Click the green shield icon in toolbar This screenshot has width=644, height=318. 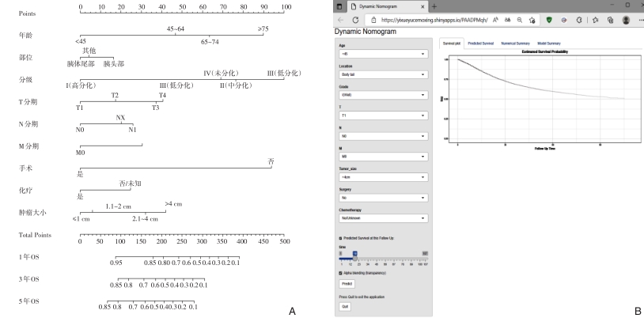coord(549,18)
